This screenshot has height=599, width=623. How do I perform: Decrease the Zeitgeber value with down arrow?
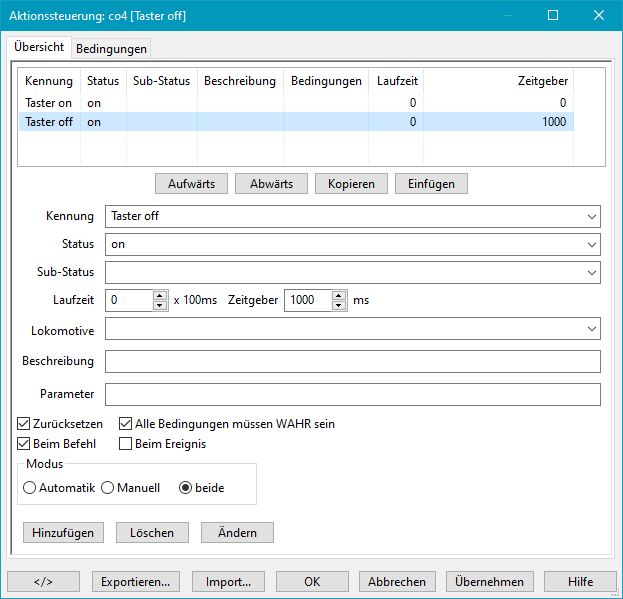(x=339, y=305)
